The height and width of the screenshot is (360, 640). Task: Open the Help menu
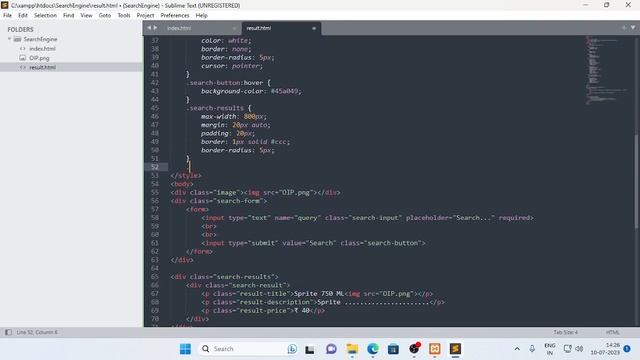click(x=202, y=16)
